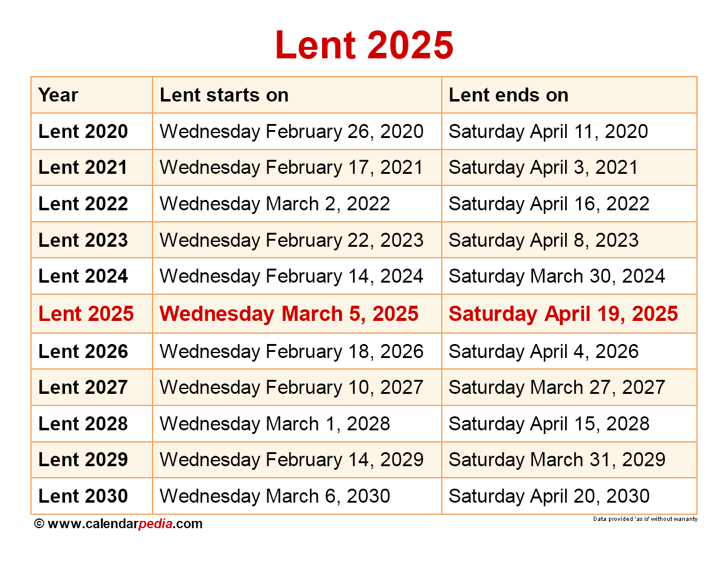Click the Wednesday February 10, 2027 cell
The image size is (728, 561).
(291, 387)
